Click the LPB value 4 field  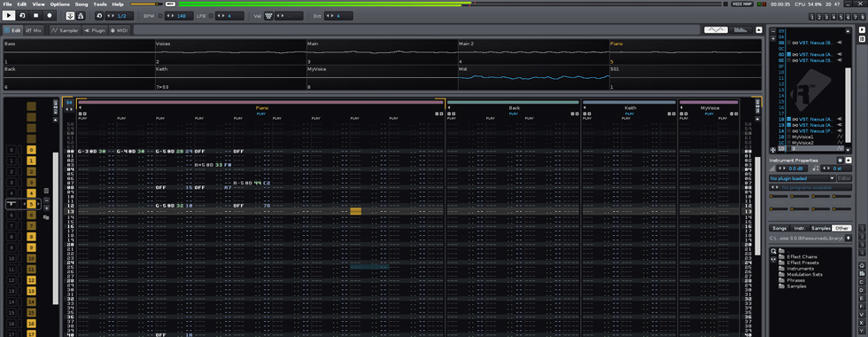pyautogui.click(x=229, y=16)
